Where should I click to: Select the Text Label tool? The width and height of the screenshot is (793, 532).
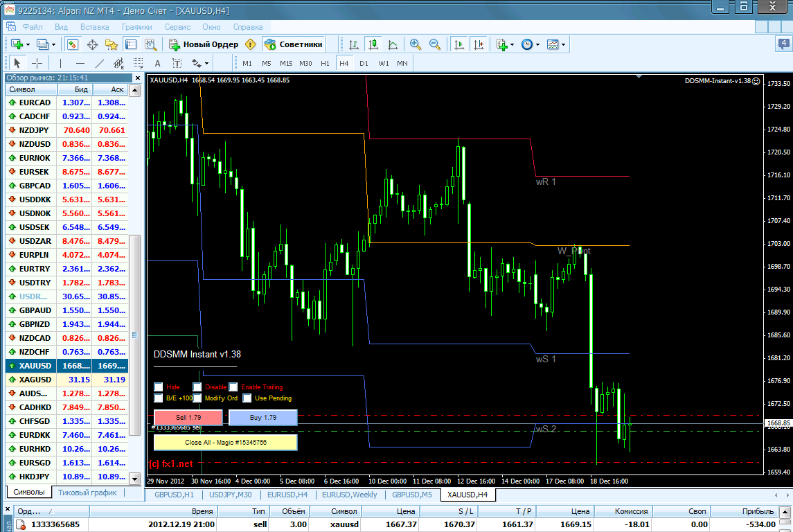pyautogui.click(x=177, y=63)
